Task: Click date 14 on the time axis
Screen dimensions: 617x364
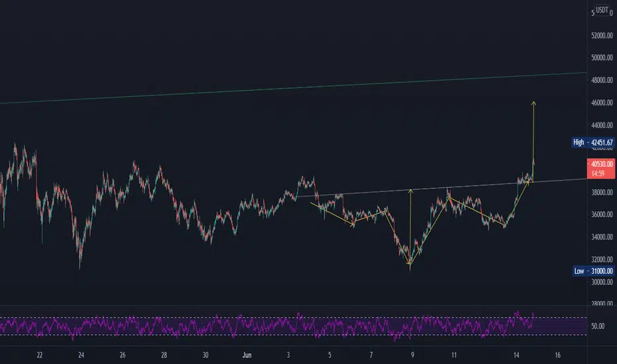Action: coord(516,355)
